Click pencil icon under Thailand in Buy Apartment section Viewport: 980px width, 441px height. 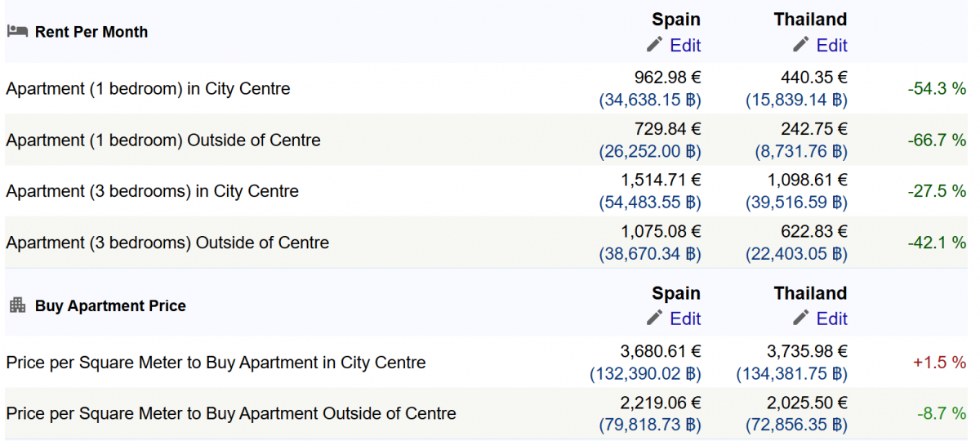[800, 318]
